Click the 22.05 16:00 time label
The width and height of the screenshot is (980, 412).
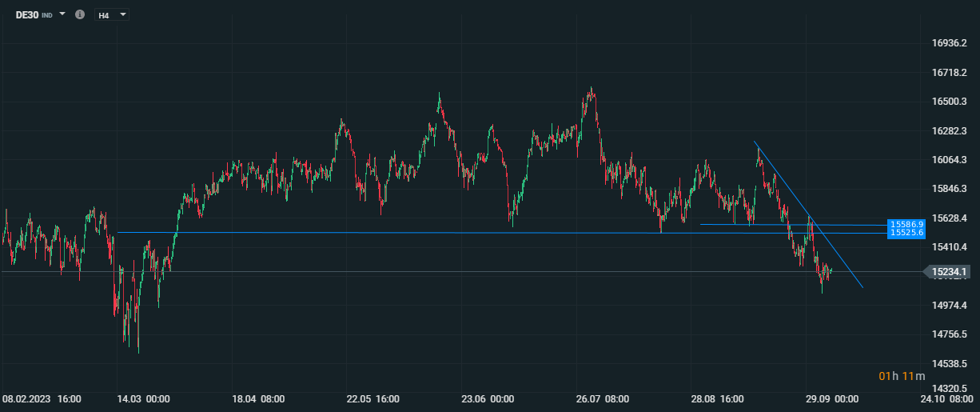(373, 398)
